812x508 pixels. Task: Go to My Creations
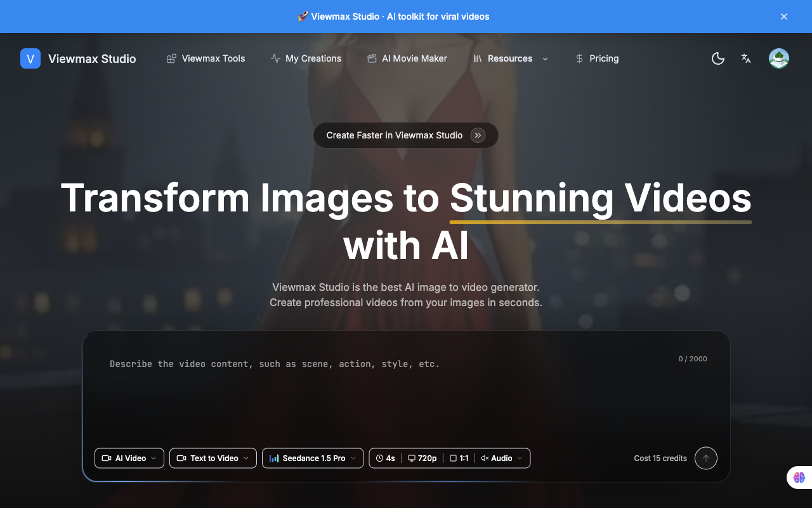(x=306, y=58)
